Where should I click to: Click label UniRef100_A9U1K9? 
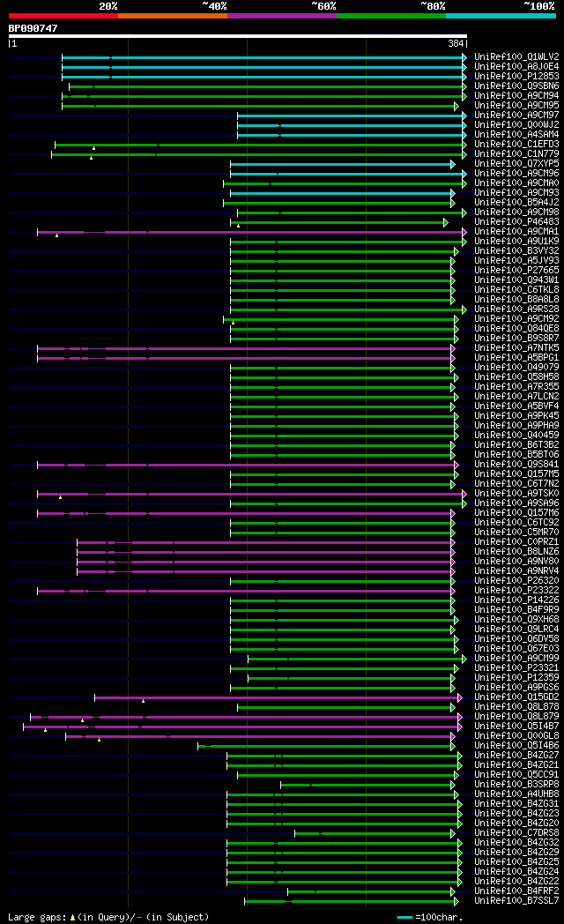pos(516,242)
